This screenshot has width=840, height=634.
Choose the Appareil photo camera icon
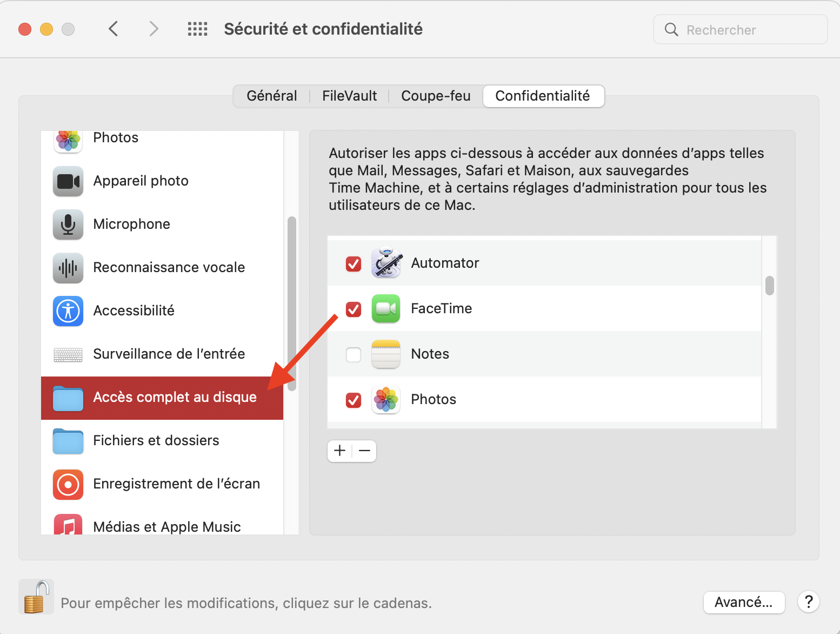(x=68, y=181)
